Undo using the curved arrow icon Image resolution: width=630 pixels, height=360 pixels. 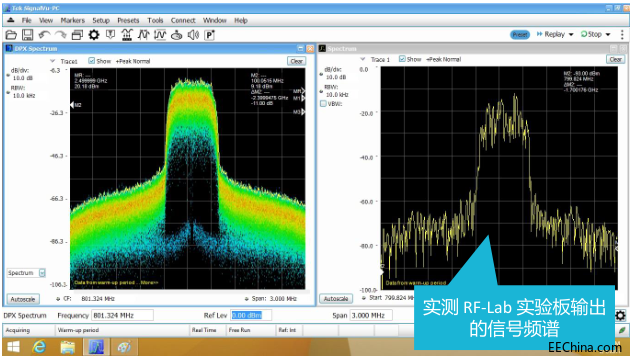[44, 35]
